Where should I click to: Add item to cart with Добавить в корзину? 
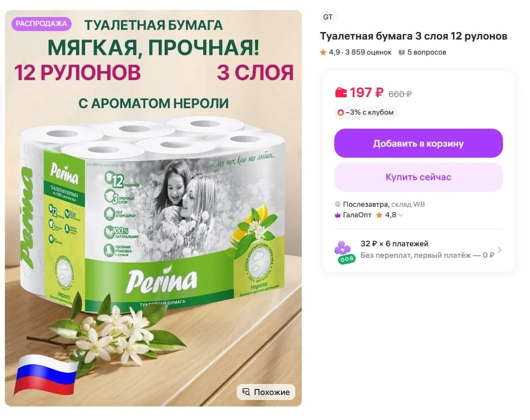tap(418, 143)
